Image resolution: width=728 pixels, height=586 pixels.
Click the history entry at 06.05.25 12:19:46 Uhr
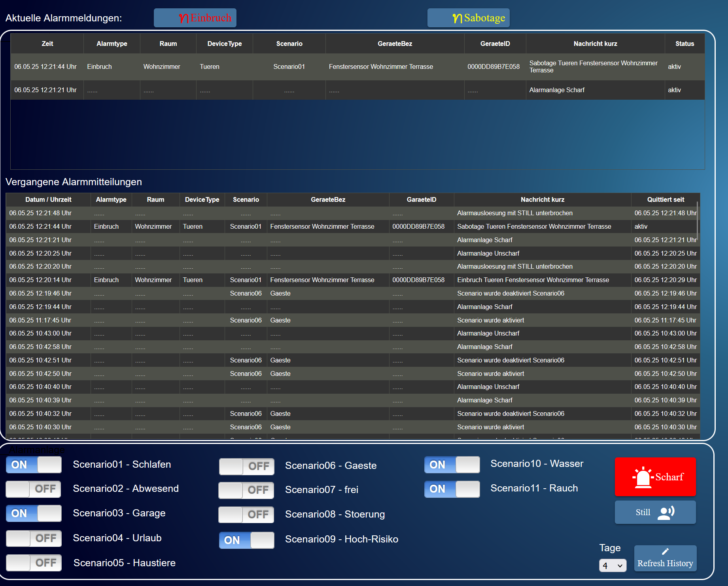353,293
